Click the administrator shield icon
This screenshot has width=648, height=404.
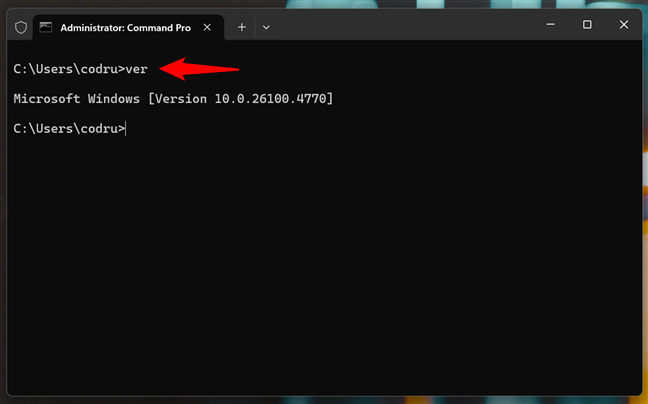pos(20,27)
